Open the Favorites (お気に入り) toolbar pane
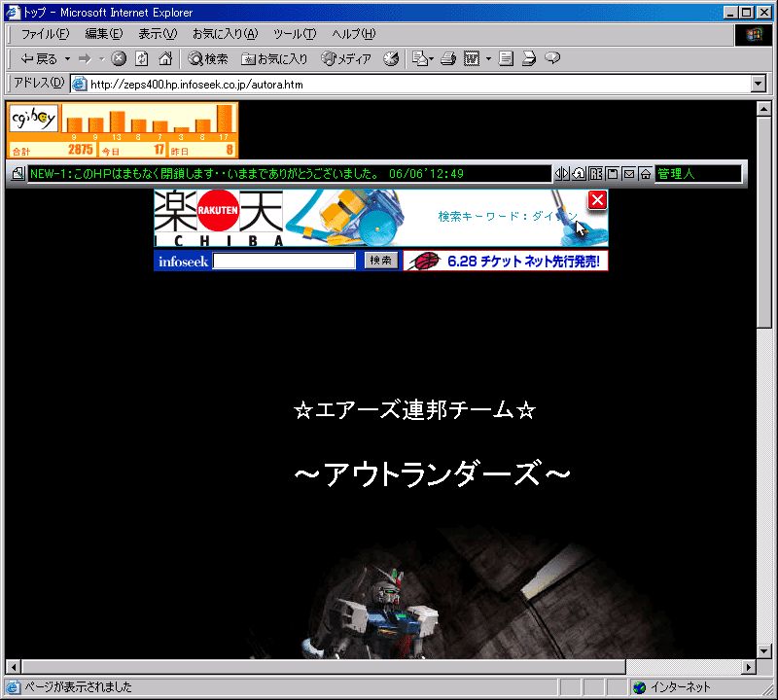Image resolution: width=778 pixels, height=700 pixels. click(274, 59)
